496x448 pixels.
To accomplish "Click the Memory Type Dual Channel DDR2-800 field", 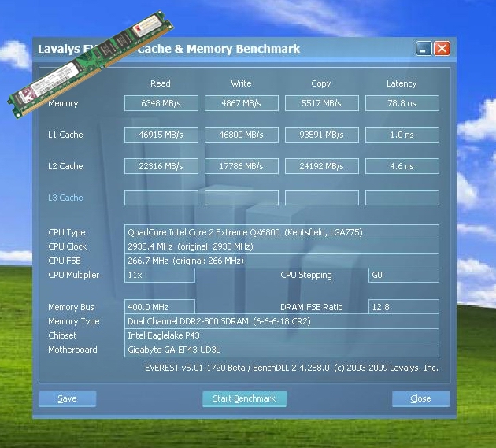I will pos(282,321).
